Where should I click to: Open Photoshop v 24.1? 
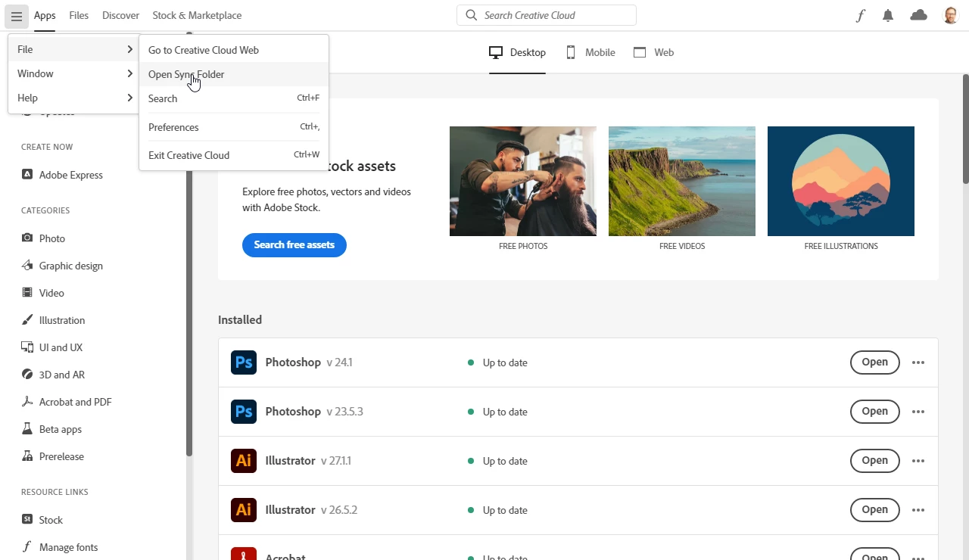(x=875, y=362)
